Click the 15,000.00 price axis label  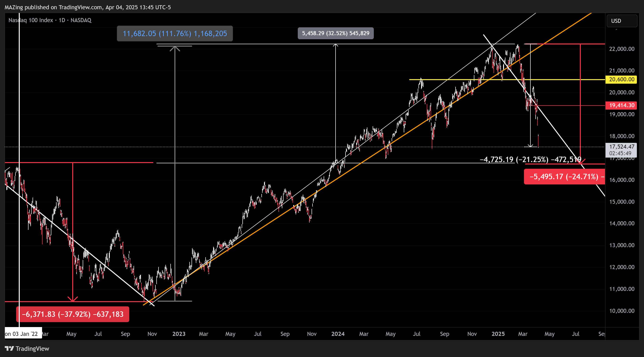click(x=622, y=202)
